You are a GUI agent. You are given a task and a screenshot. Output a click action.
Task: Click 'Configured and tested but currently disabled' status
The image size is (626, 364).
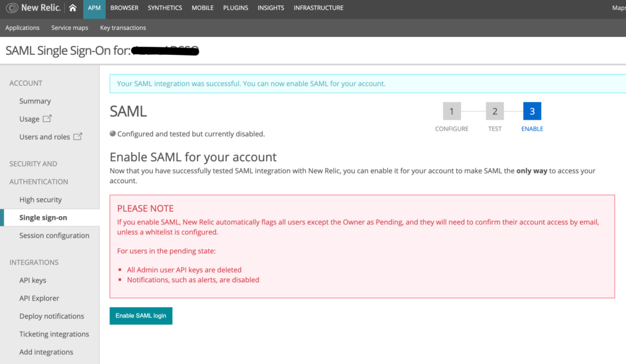coord(191,134)
